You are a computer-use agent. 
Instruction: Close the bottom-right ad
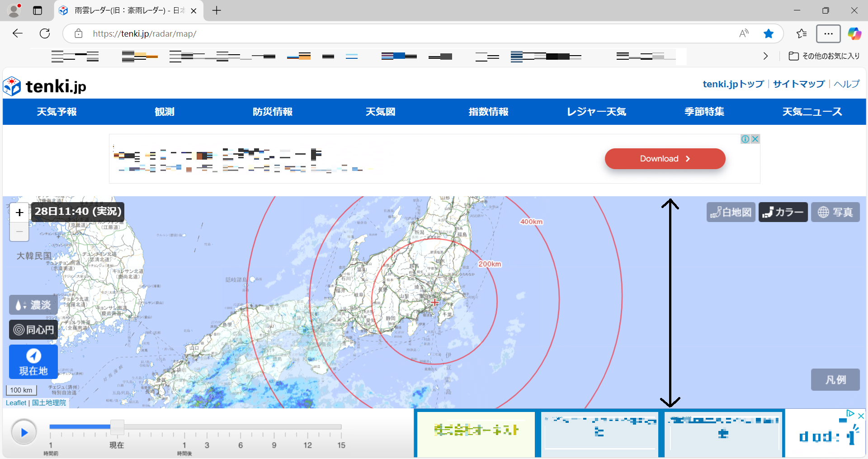tap(861, 416)
